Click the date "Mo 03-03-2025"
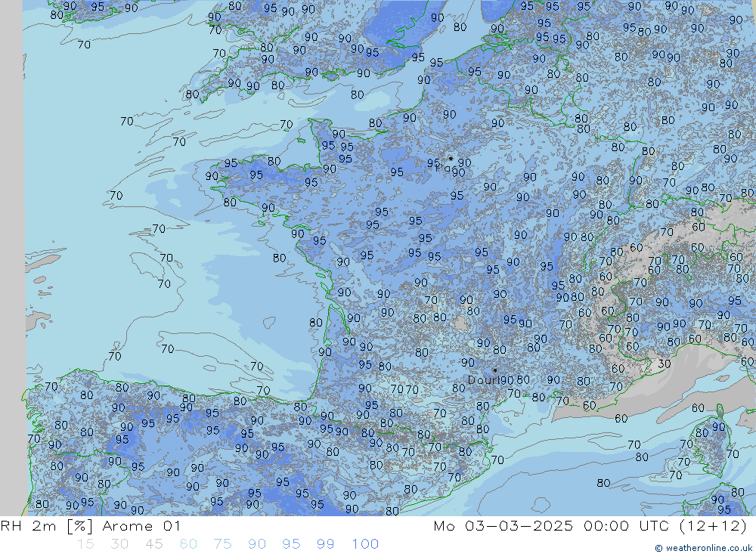The height and width of the screenshot is (554, 756). (x=503, y=526)
